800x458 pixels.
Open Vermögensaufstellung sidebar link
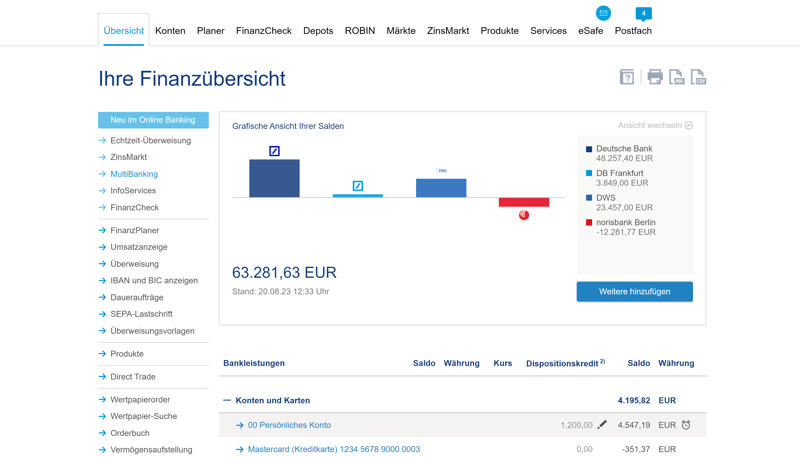click(x=152, y=450)
